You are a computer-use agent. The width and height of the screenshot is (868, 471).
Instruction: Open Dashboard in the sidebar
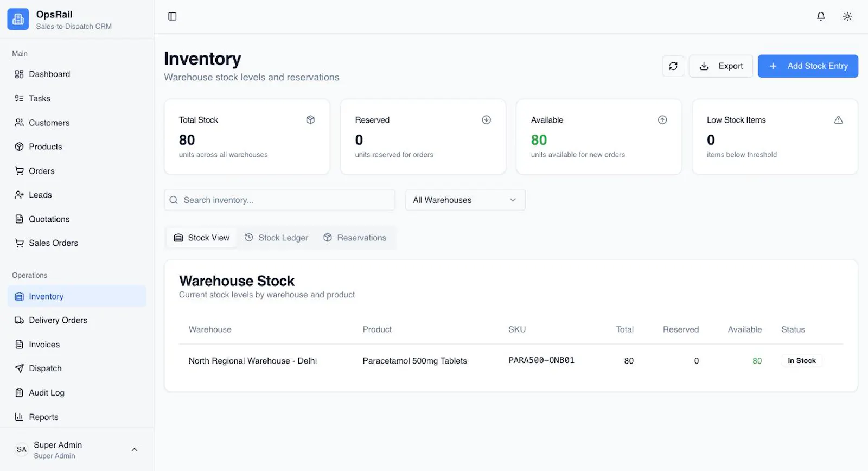77,74
